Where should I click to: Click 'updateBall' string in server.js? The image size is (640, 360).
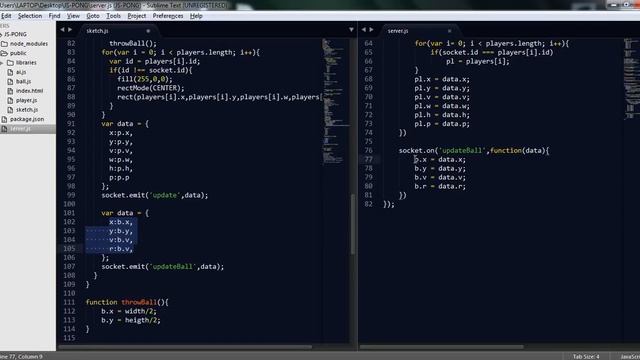coord(462,150)
